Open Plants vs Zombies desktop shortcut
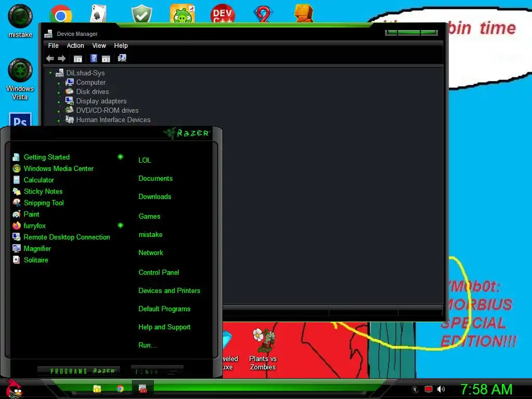Screen dimensions: 532x399 pos(262,349)
